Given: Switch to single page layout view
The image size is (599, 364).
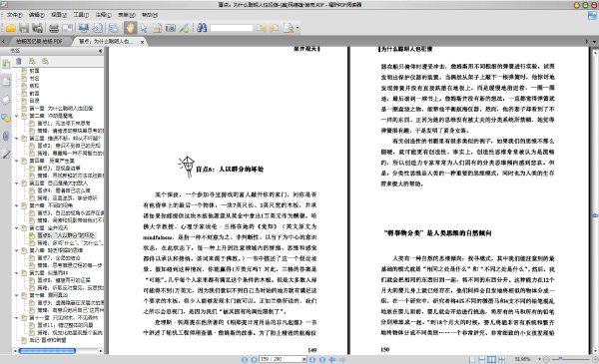Looking at the screenshot, I should point(472,359).
